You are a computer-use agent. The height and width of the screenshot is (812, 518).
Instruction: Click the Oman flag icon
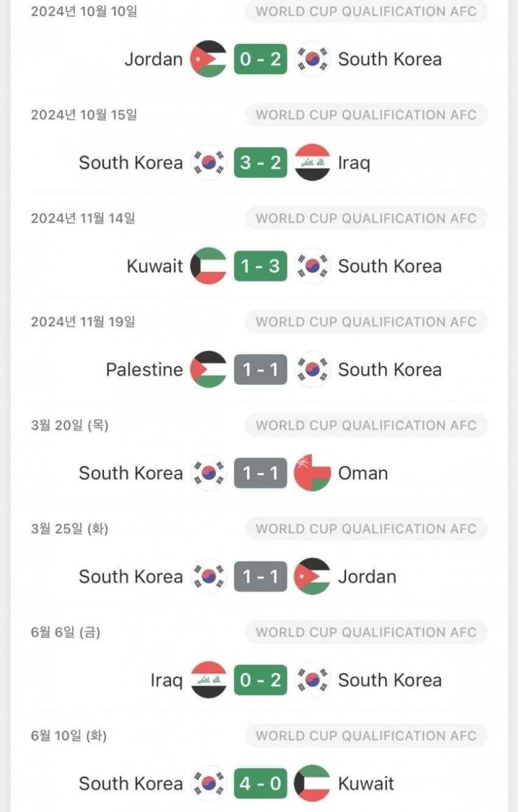pos(313,474)
